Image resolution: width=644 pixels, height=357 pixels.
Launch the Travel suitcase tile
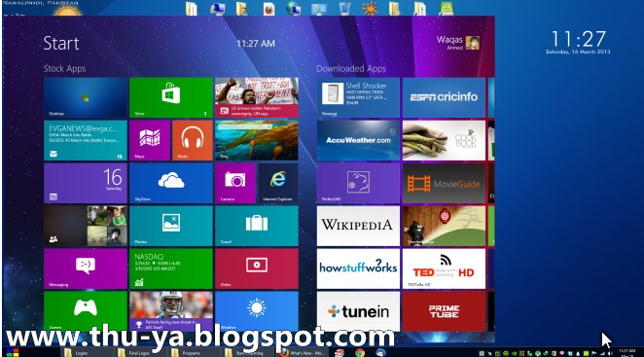coord(256,226)
